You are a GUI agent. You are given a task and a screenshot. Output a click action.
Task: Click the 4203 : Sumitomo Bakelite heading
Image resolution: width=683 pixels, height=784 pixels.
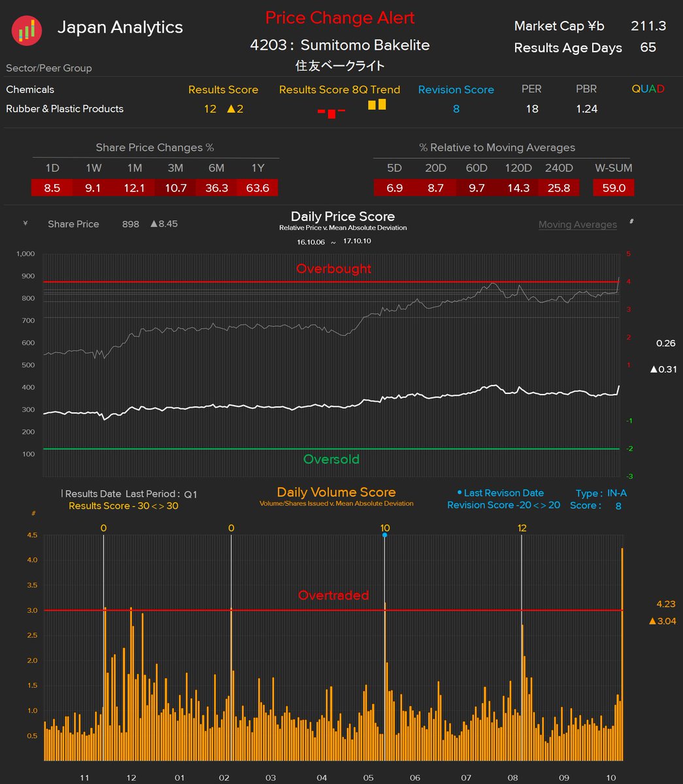click(340, 45)
